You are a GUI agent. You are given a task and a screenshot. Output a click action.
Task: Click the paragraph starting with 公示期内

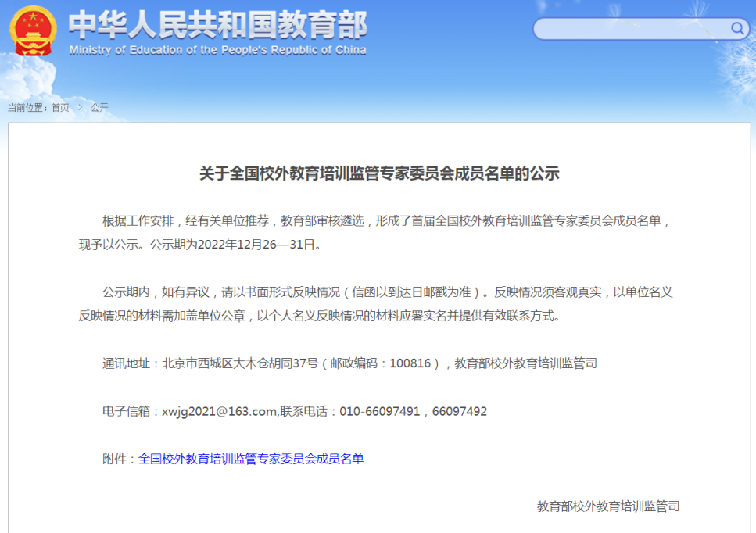(x=375, y=304)
